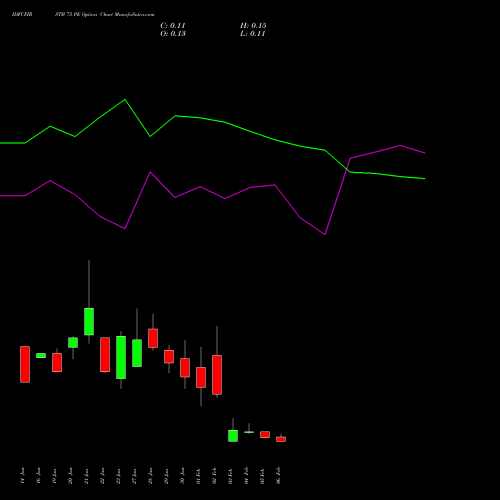Screen dimensions: 500x500
Task: Click the 28 Jan date axis label
Action: pyautogui.click(x=151, y=476)
